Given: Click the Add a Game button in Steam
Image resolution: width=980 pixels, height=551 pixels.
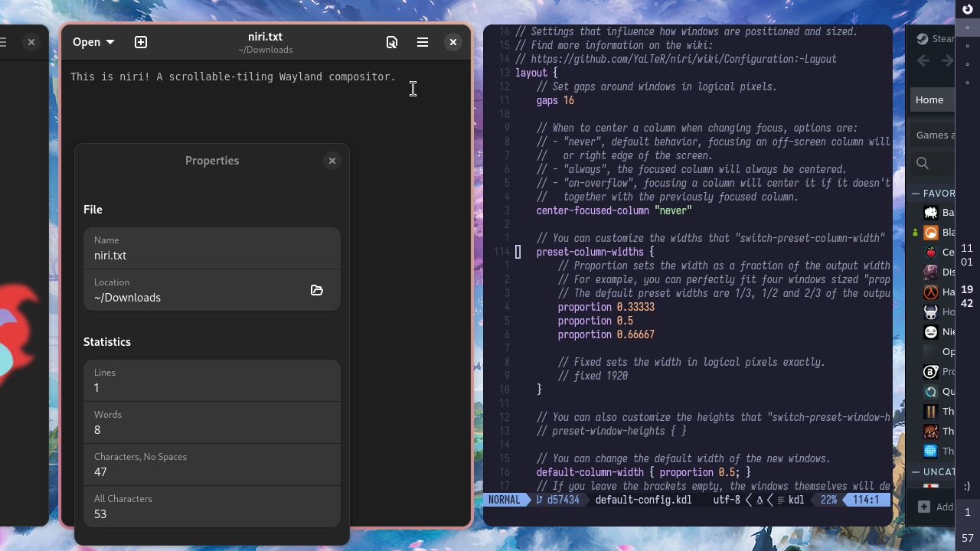Looking at the screenshot, I should pos(933,507).
